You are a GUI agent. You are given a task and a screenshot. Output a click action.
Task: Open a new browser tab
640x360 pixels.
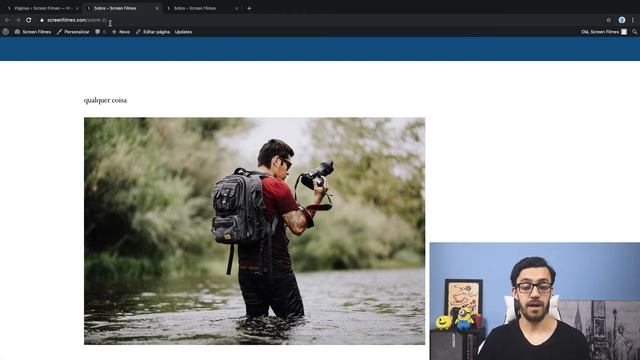click(249, 8)
